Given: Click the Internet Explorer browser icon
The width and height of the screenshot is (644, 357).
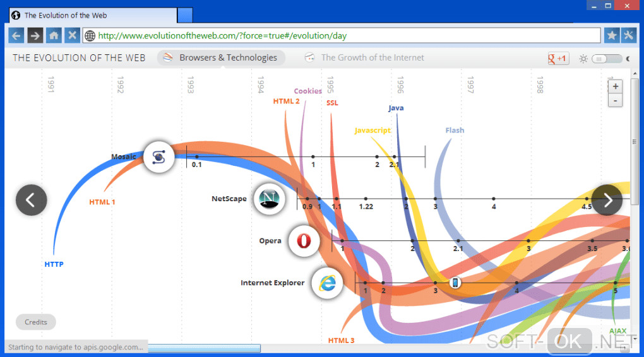Looking at the screenshot, I should (x=327, y=283).
